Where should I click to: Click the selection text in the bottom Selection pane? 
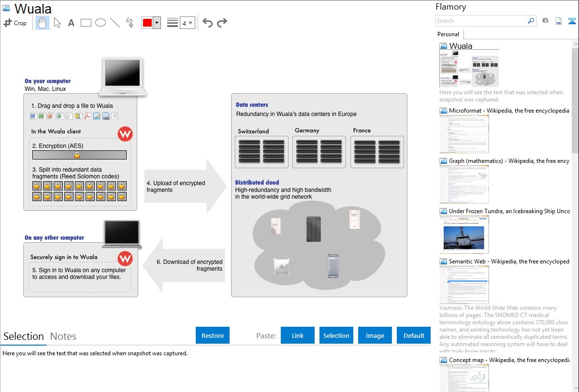[x=95, y=353]
